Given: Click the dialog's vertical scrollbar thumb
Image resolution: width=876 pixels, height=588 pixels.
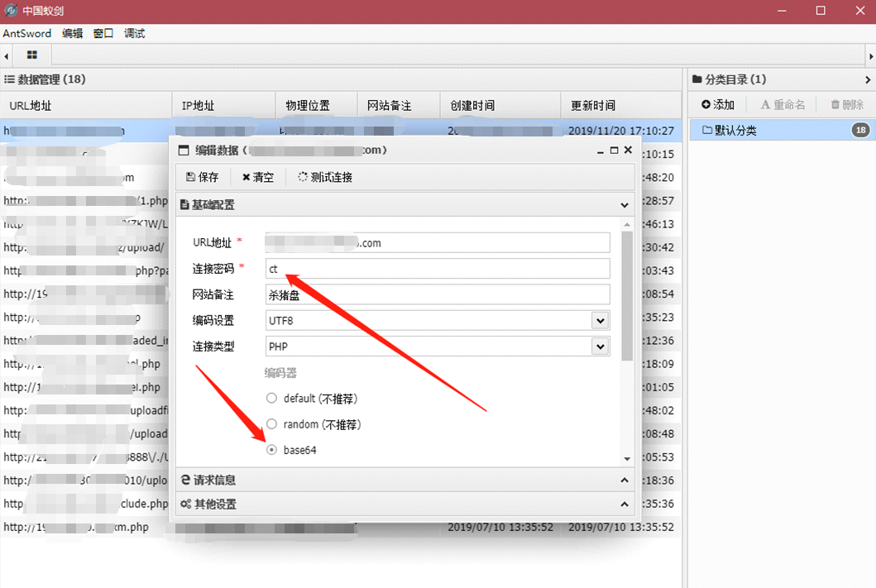Looking at the screenshot, I should pyautogui.click(x=627, y=296).
